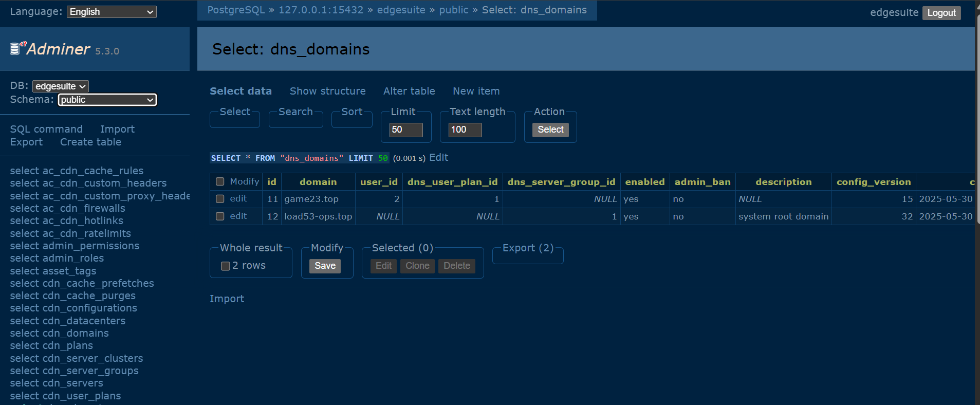Open the Language dropdown

tap(112, 12)
